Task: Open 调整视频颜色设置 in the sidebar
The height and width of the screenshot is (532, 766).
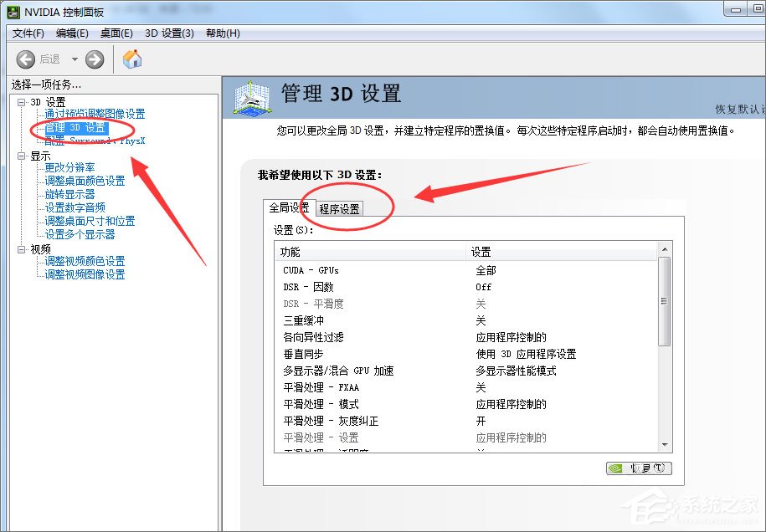Action: 86,260
